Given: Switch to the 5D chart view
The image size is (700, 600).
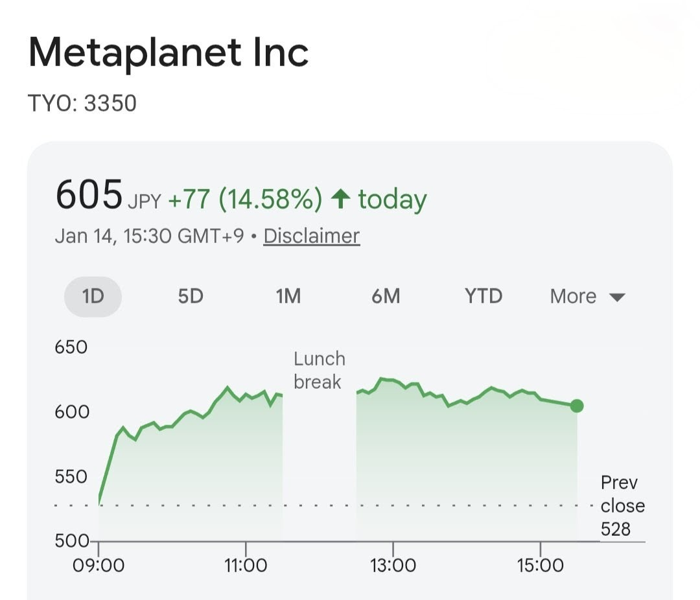Looking at the screenshot, I should (x=190, y=296).
